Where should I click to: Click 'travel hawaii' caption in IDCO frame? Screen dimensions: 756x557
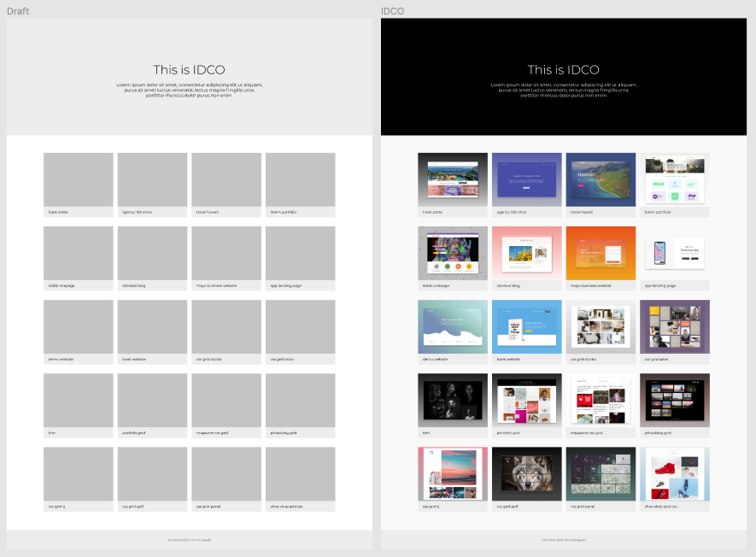point(582,212)
